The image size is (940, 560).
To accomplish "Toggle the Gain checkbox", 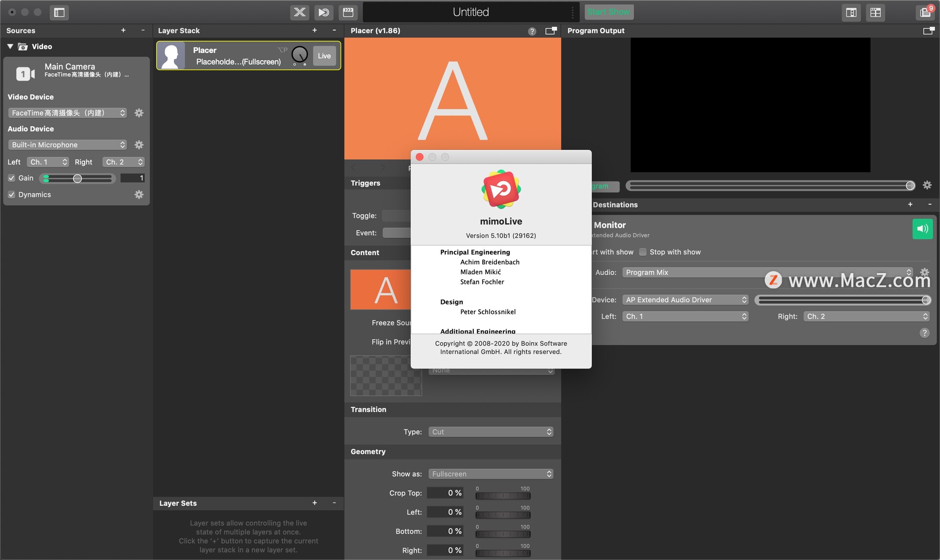I will 12,178.
